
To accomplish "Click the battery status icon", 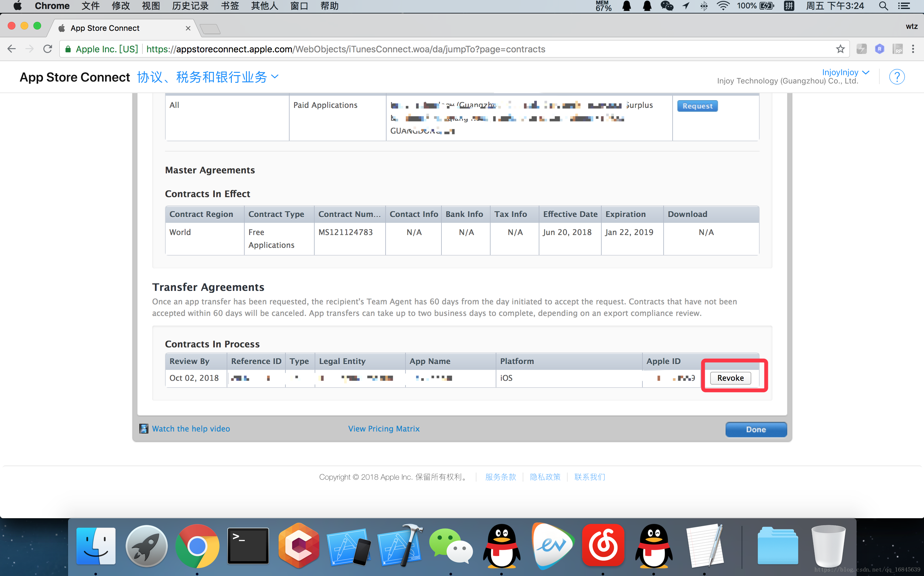I will (767, 6).
